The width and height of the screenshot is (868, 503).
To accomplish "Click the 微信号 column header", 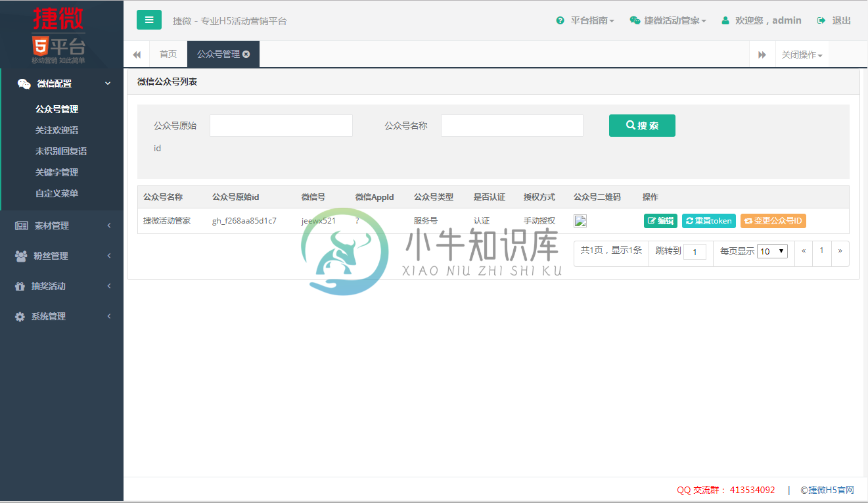I will pyautogui.click(x=313, y=197).
